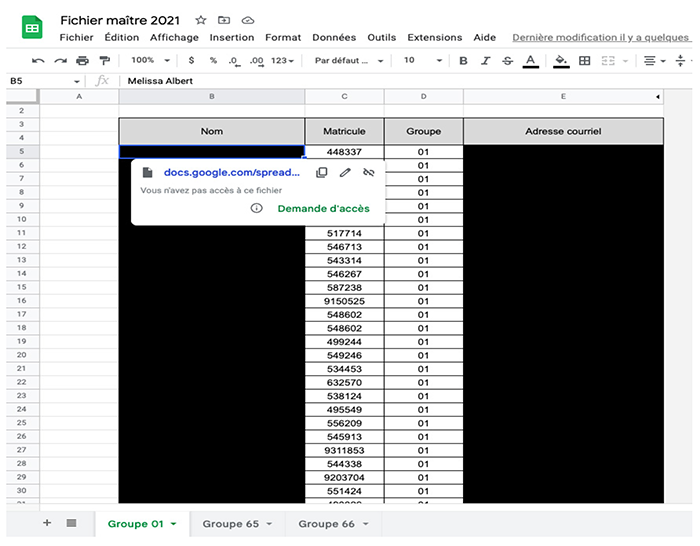
Task: Click the cloud save status icon
Action: (248, 21)
